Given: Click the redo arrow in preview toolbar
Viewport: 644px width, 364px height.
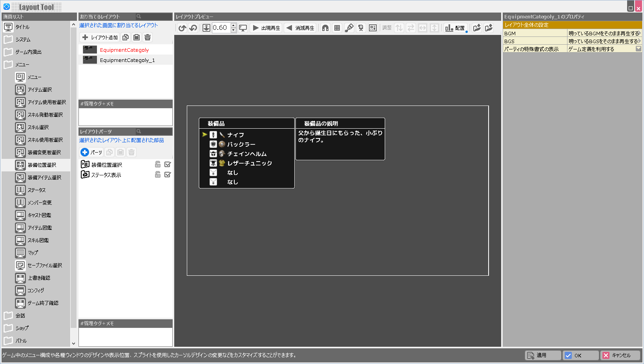Looking at the screenshot, I should 193,28.
